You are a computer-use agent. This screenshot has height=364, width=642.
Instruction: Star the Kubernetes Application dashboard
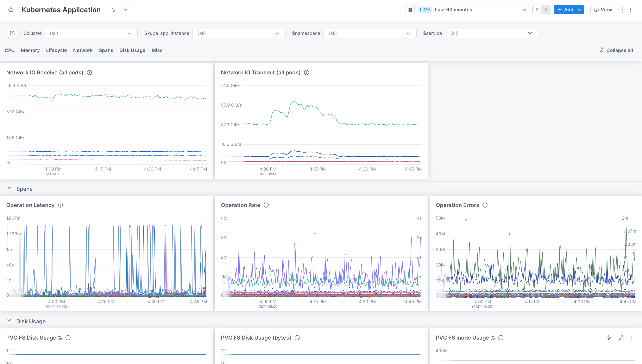pos(11,9)
